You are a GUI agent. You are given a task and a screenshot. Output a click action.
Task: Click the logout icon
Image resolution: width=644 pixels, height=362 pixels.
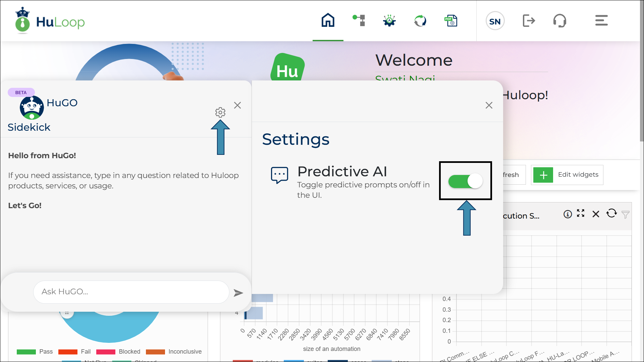pyautogui.click(x=529, y=21)
